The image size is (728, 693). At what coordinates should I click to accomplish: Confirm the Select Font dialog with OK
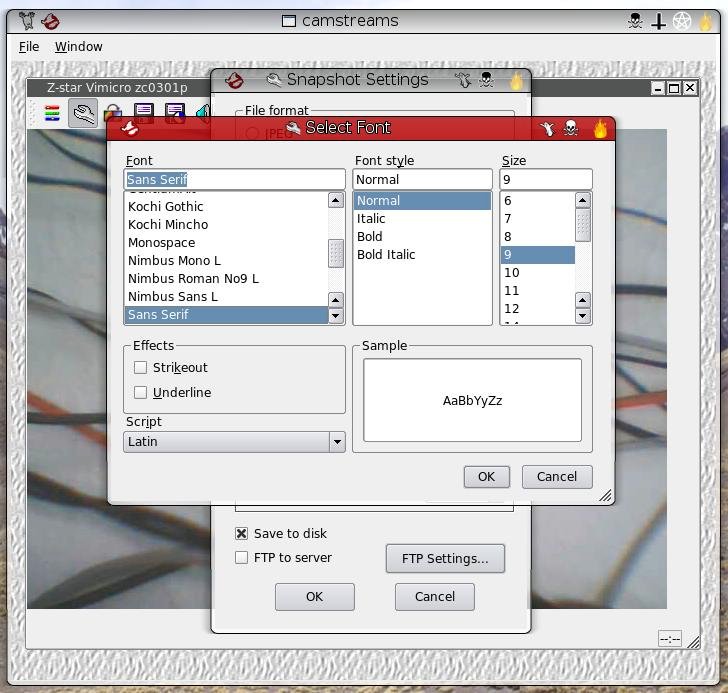[x=487, y=477]
